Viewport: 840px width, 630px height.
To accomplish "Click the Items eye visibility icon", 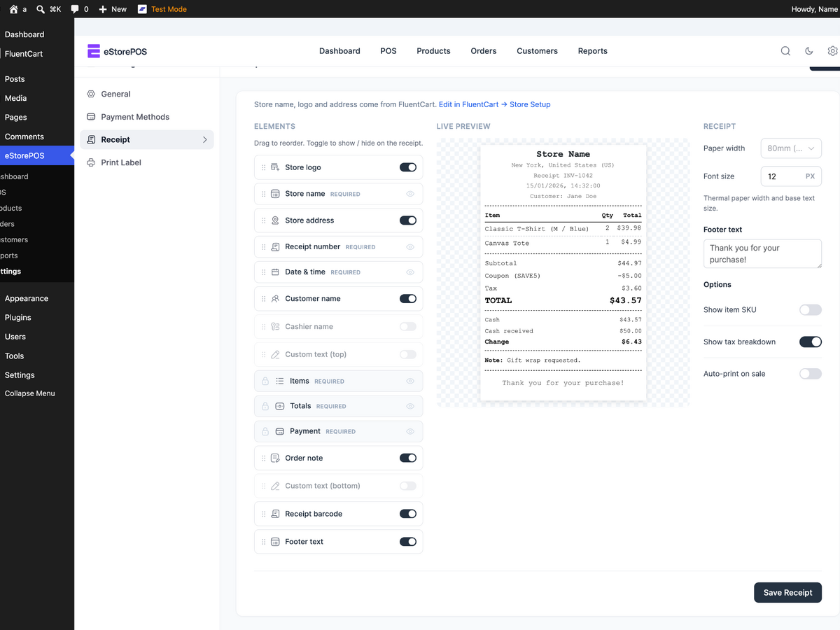I will (410, 381).
